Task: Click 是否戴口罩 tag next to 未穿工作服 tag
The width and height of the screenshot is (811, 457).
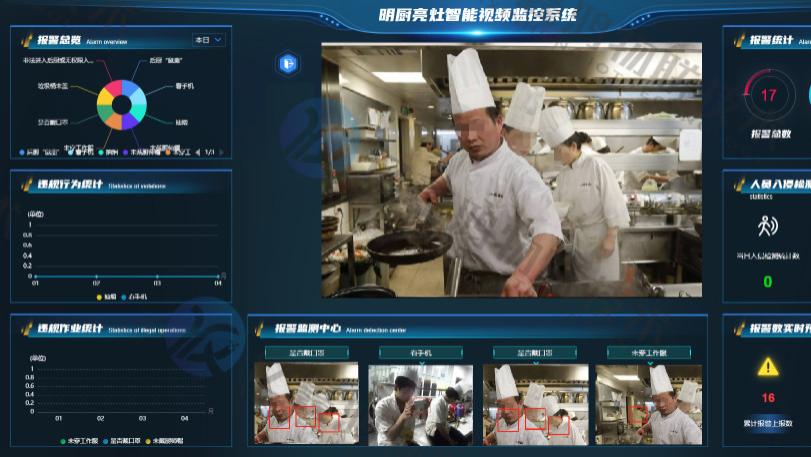Action: [535, 353]
